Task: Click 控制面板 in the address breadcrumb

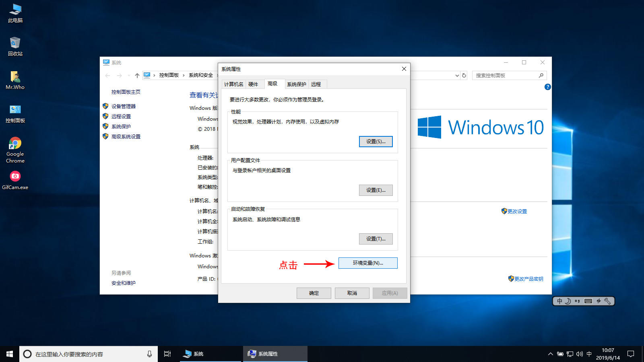Action: [x=169, y=75]
